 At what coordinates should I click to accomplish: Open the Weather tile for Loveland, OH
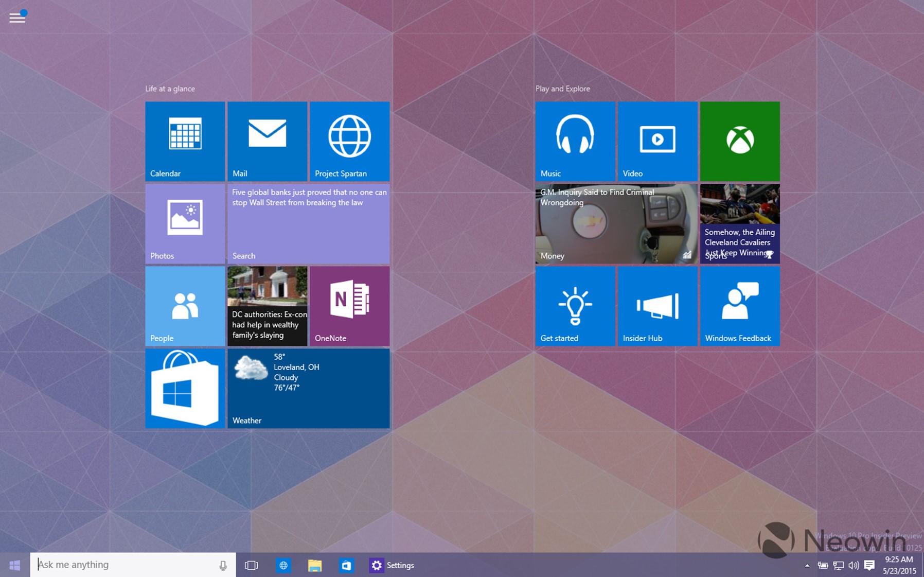(308, 388)
